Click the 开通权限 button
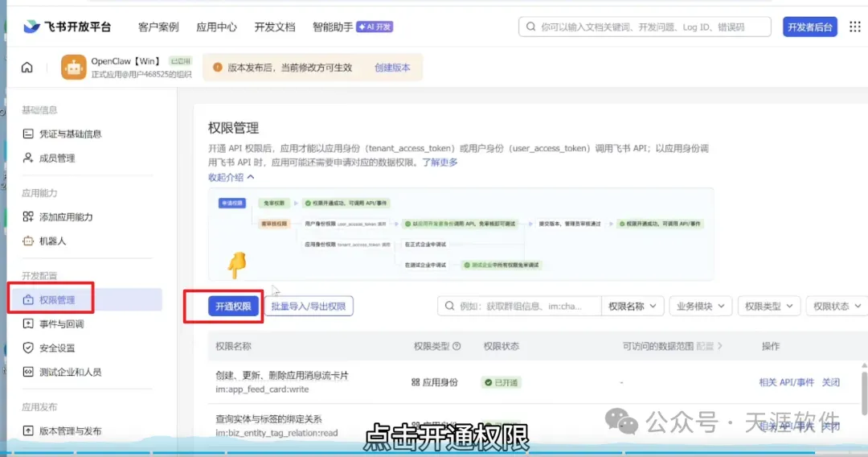The height and width of the screenshot is (457, 868). coord(233,306)
